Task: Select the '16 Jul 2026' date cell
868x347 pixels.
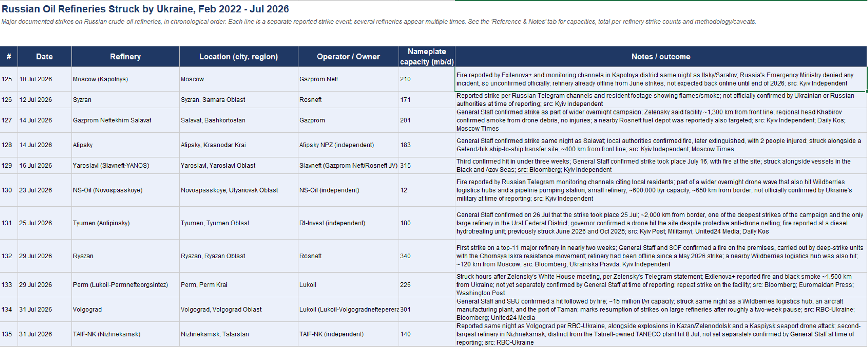Action: click(x=45, y=165)
